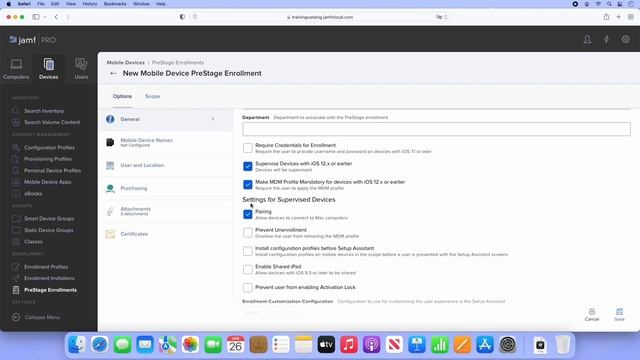Open Mail in the dock
The width and height of the screenshot is (640, 360).
tap(145, 345)
